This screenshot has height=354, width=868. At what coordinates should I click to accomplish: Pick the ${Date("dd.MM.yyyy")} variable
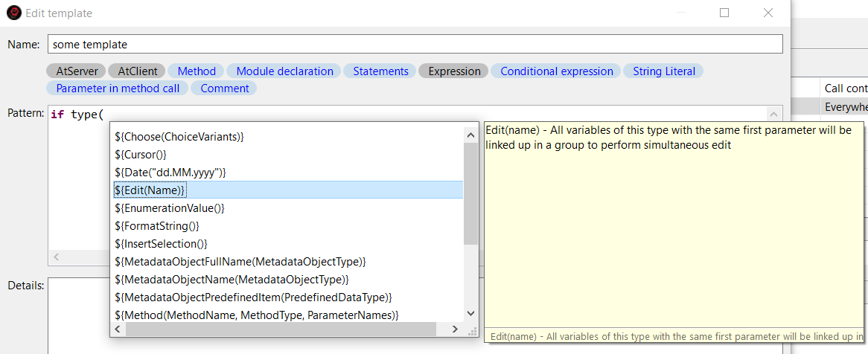(170, 173)
